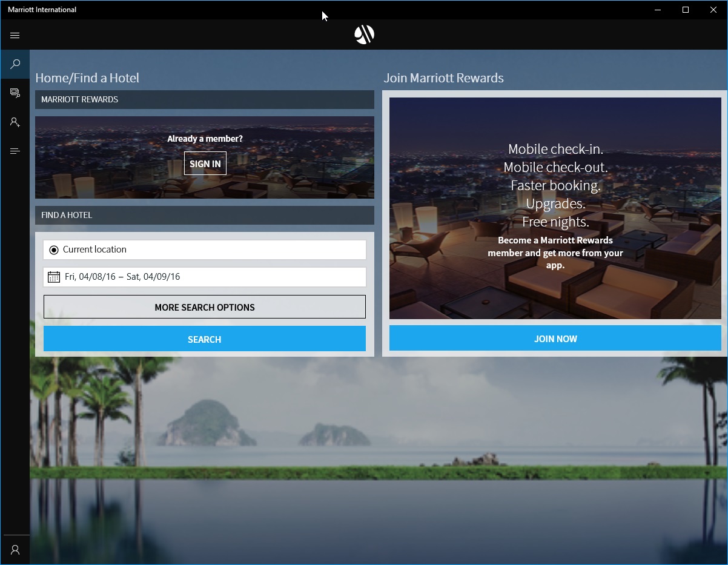The image size is (728, 565).
Task: Select the hotel search icon in the sidebar
Action: [x=15, y=64]
